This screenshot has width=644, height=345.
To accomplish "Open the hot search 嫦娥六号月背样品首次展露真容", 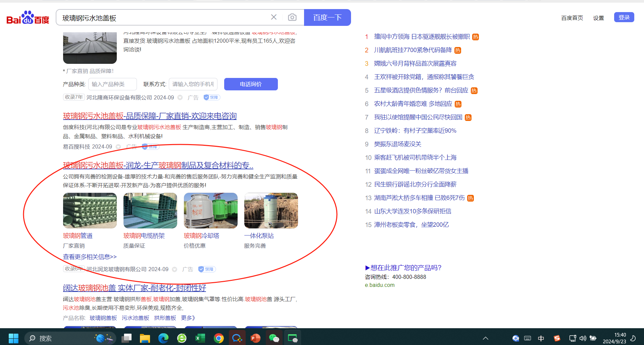I will (415, 63).
